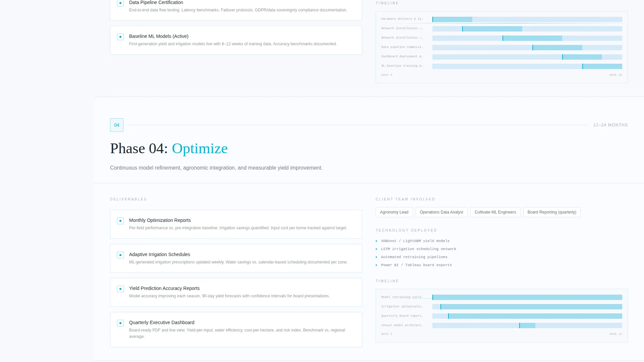Image resolution: width=644 pixels, height=362 pixels.
Task: Open the Yield Prediction Accuracy Reports title
Action: [x=164, y=288]
